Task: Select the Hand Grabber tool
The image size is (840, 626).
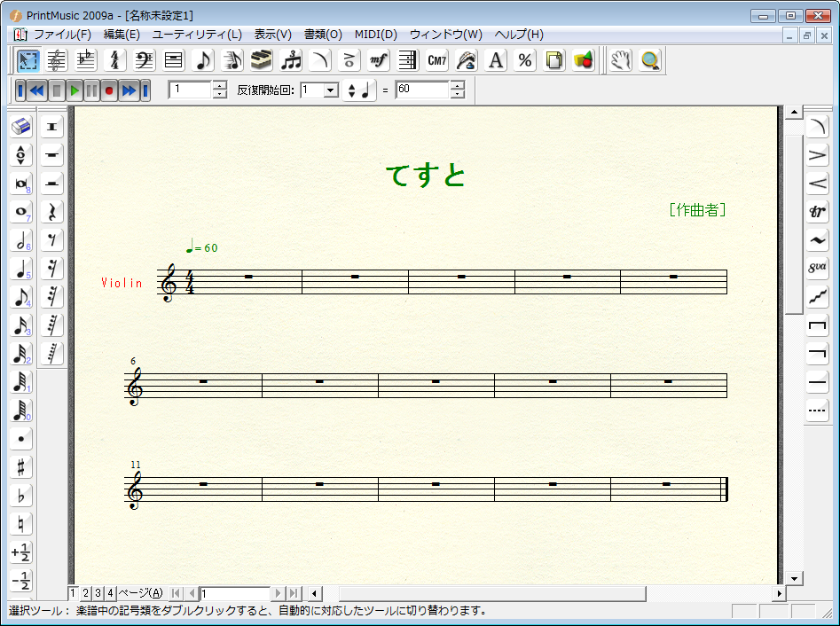Action: [621, 60]
